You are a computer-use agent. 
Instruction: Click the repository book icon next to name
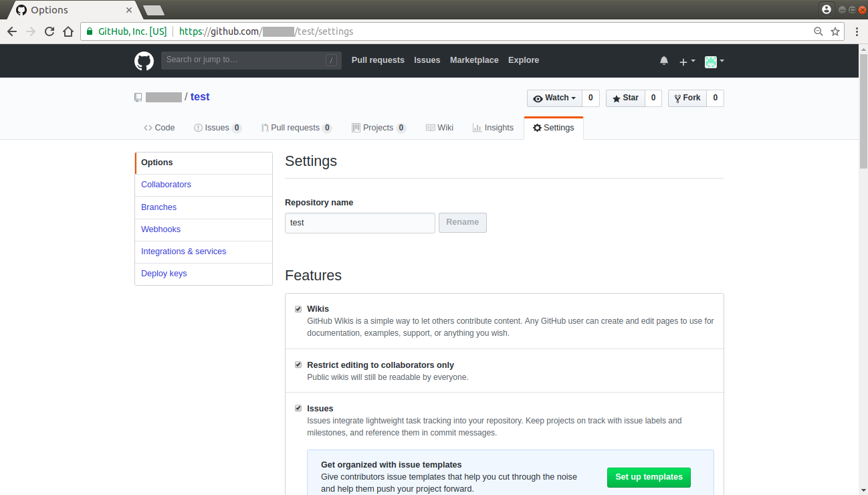point(138,98)
